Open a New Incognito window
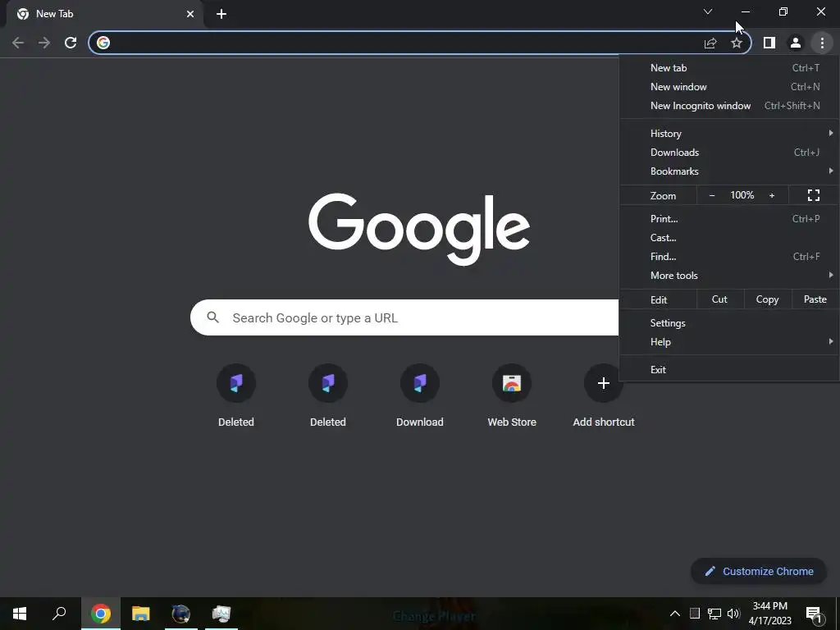 click(x=729, y=106)
